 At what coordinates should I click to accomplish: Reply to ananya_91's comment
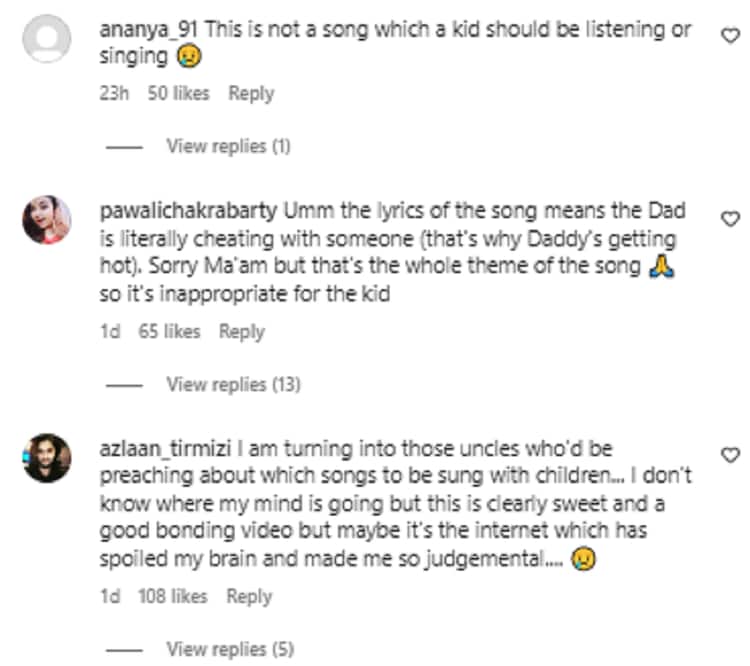pyautogui.click(x=251, y=93)
